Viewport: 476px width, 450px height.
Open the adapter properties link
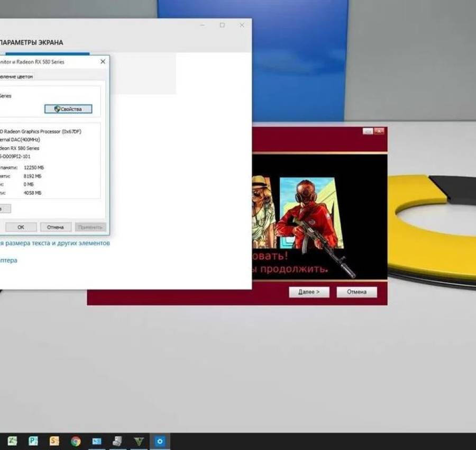[8, 260]
